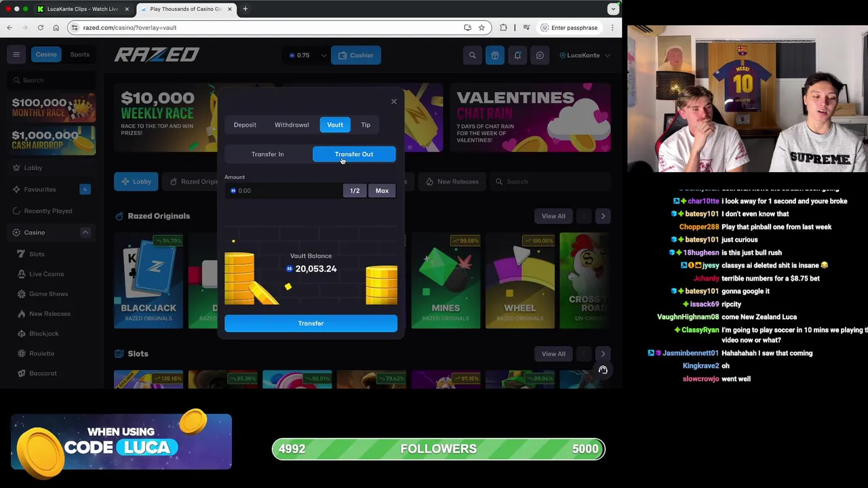Open $100,000 Monthly Race banner

(53, 108)
